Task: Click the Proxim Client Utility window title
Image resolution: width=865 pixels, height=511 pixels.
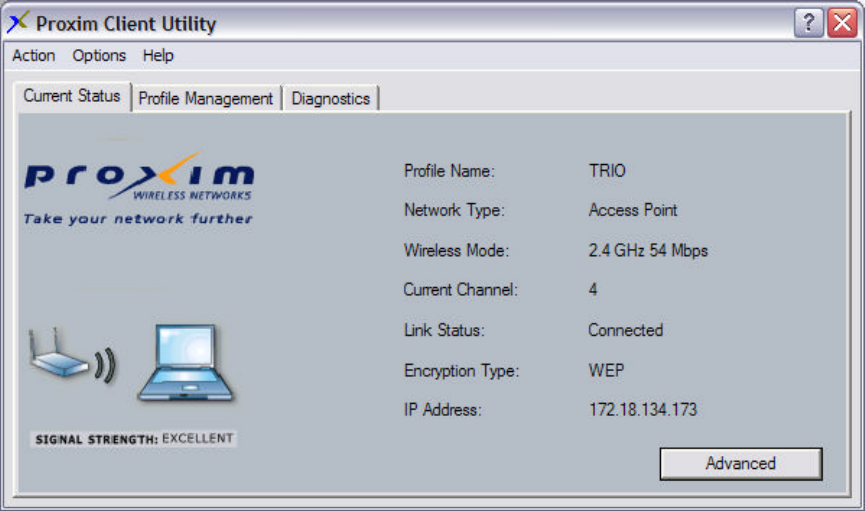Action: 126,24
